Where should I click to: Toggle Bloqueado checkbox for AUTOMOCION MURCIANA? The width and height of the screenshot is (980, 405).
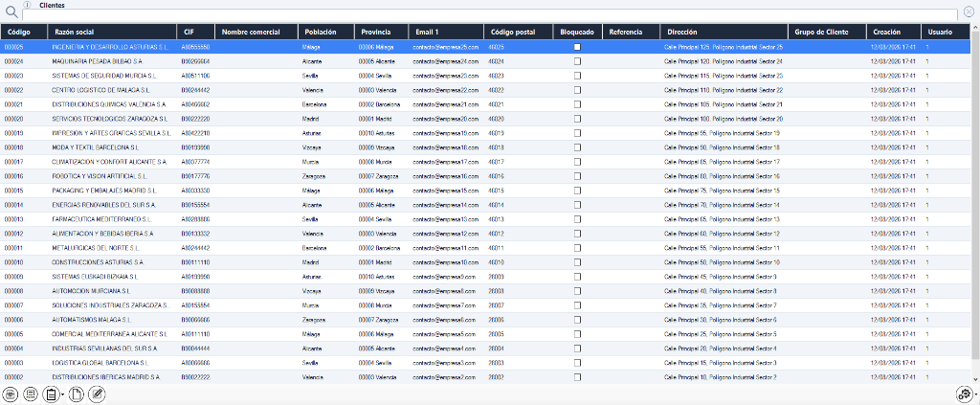coord(577,291)
